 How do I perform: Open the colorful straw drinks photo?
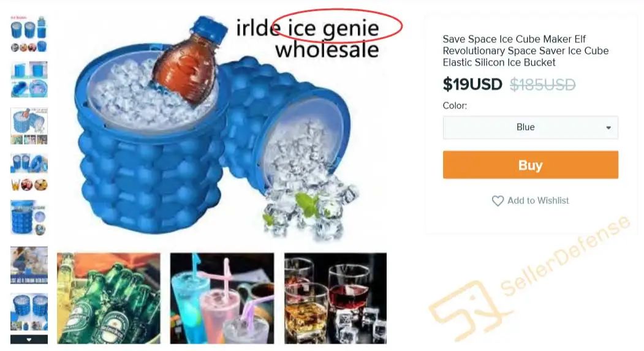point(222,298)
